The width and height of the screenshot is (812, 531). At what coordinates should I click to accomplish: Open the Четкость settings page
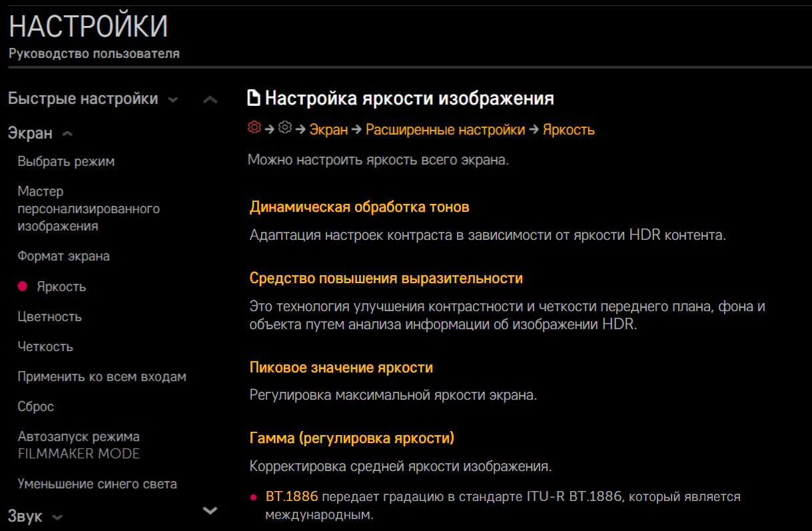(45, 346)
